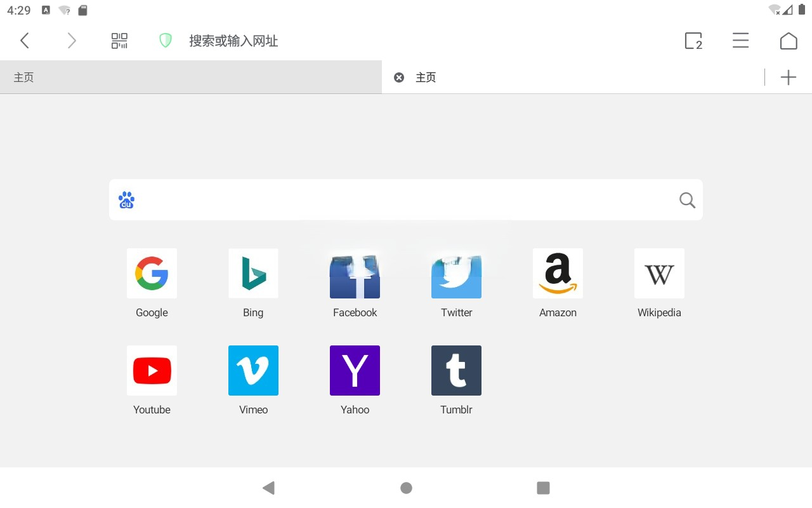The height and width of the screenshot is (508, 812).
Task: Click the address bar to enter a URL
Action: click(x=233, y=41)
